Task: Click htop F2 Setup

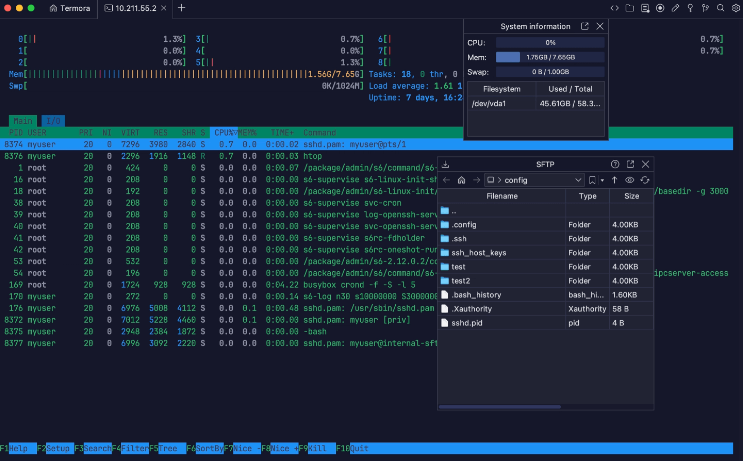Action: pyautogui.click(x=55, y=448)
